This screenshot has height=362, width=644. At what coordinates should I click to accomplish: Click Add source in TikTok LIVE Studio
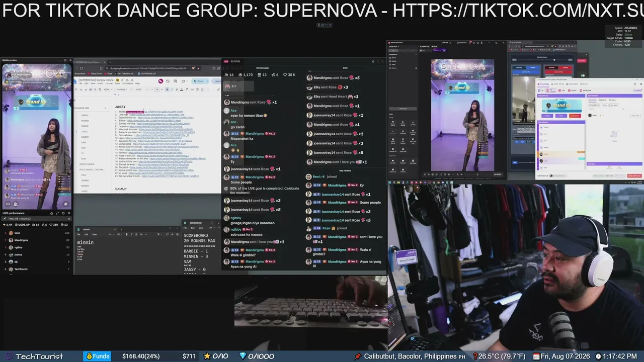(403, 108)
